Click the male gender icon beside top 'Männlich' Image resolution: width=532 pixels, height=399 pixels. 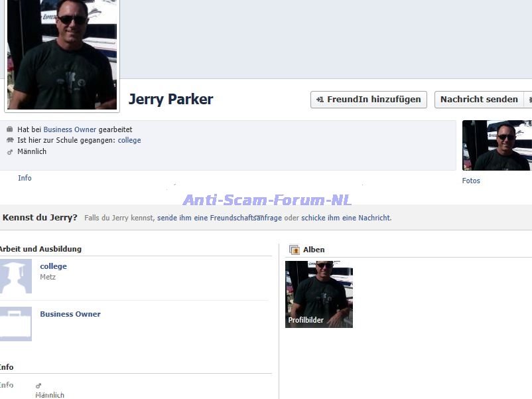(9, 151)
